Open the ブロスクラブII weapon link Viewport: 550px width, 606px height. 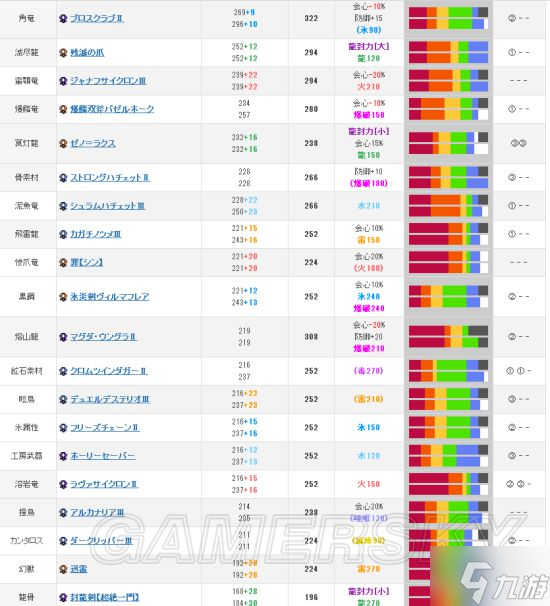97,18
